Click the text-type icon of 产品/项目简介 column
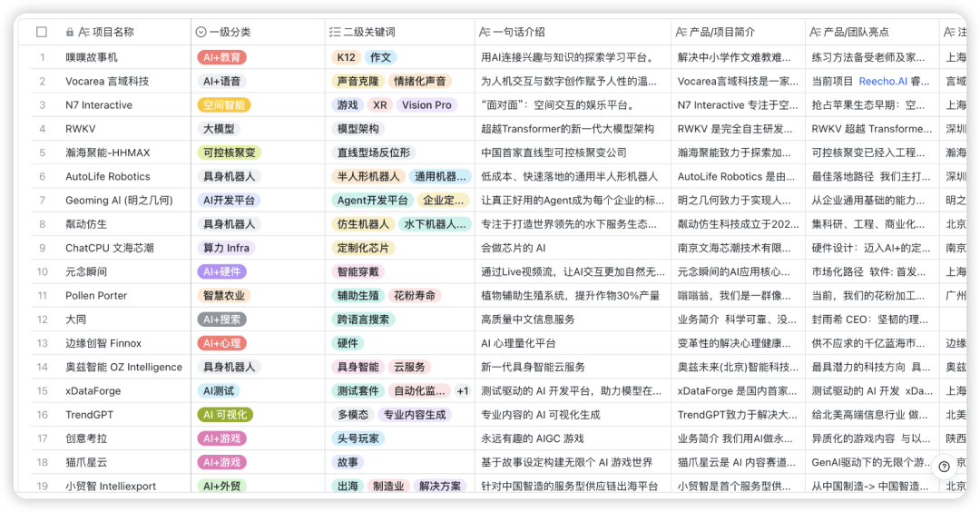The height and width of the screenshot is (512, 980). [x=681, y=32]
